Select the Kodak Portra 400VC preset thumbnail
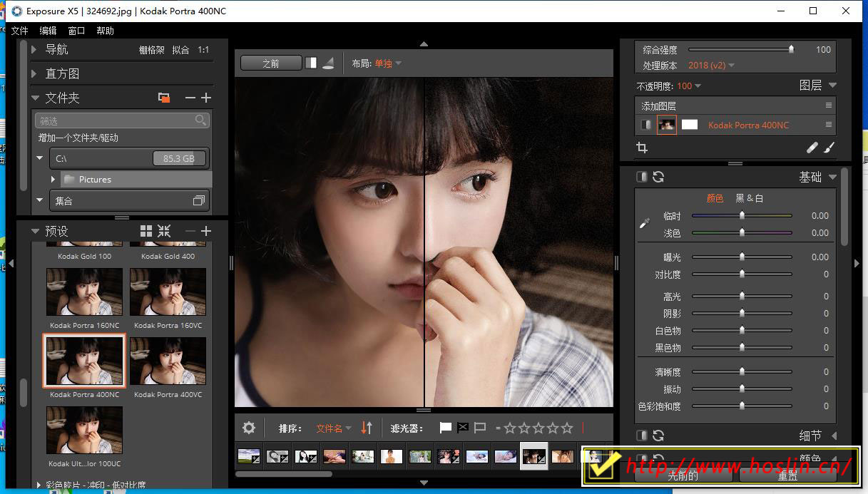The width and height of the screenshot is (868, 494). [x=168, y=361]
